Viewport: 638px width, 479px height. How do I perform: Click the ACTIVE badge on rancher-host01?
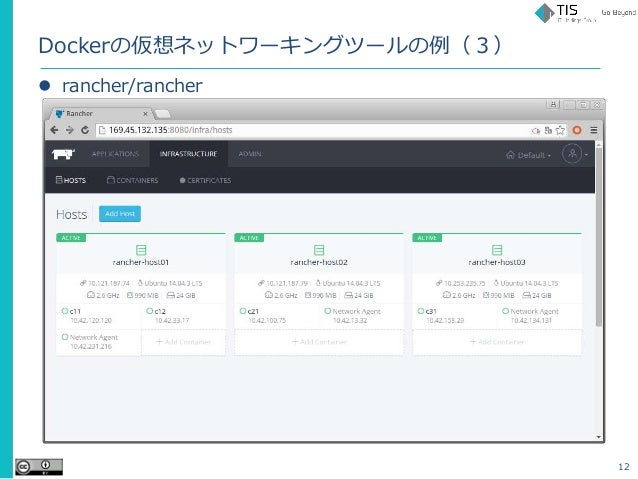[71, 238]
